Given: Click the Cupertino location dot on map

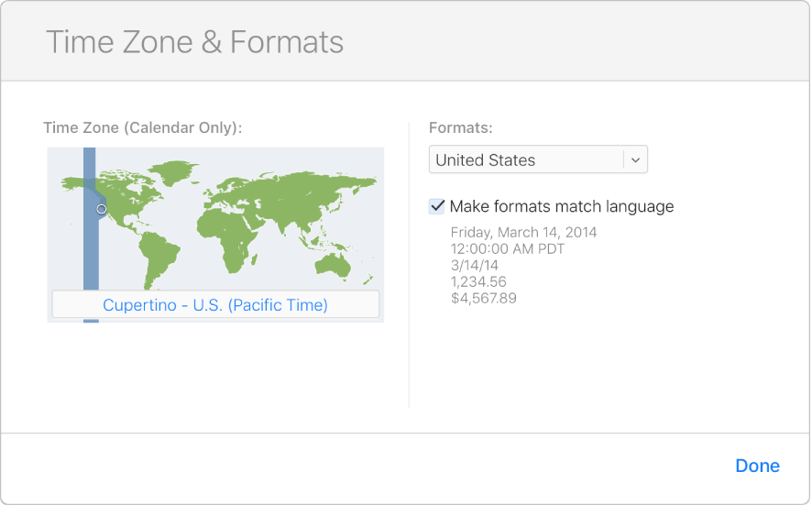Looking at the screenshot, I should (102, 209).
